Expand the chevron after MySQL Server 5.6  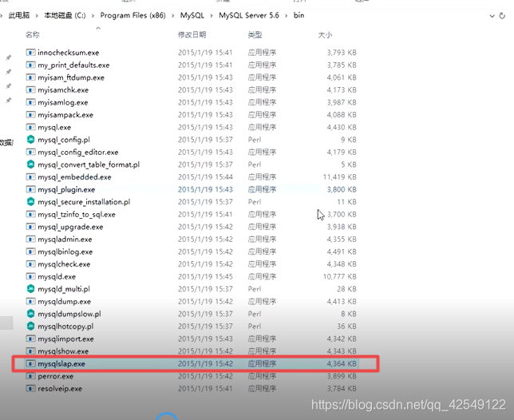[x=287, y=15]
